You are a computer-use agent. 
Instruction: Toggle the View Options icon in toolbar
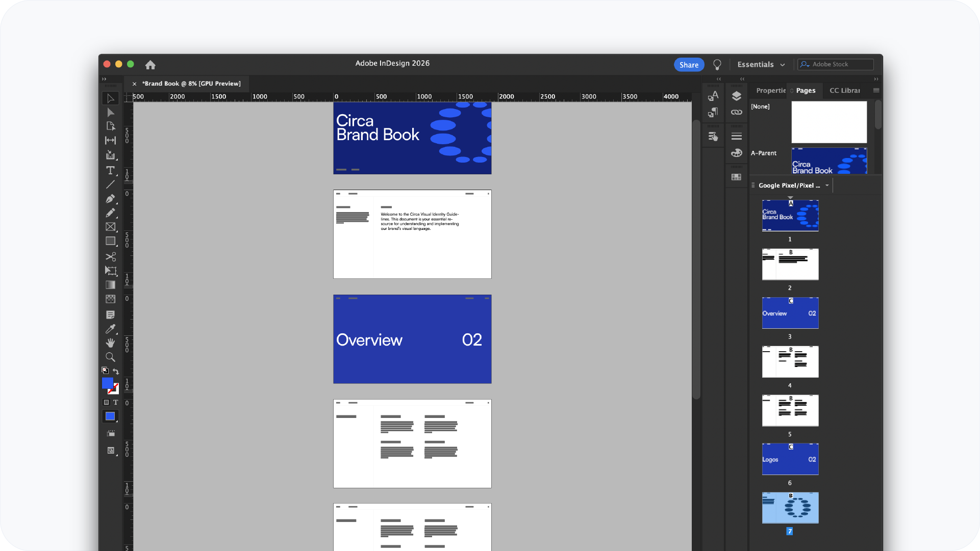(x=110, y=433)
